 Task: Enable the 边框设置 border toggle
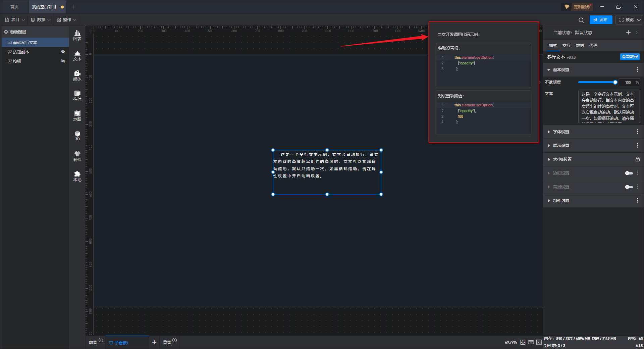point(629,173)
